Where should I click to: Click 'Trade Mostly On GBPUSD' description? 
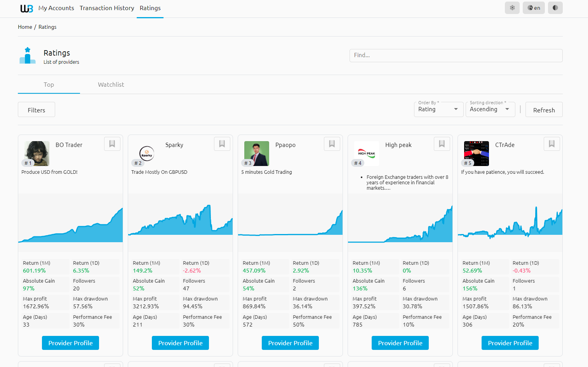point(159,172)
